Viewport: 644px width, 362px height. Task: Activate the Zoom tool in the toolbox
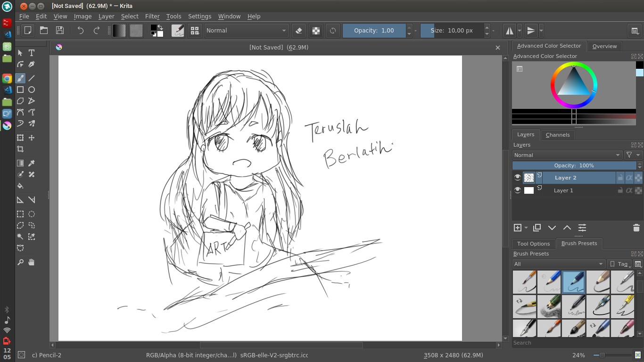[20, 262]
